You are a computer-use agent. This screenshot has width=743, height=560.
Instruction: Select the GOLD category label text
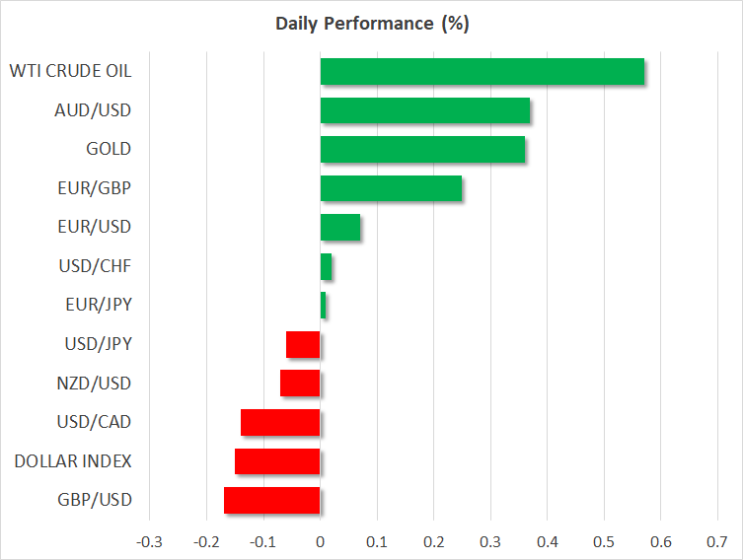(109, 150)
